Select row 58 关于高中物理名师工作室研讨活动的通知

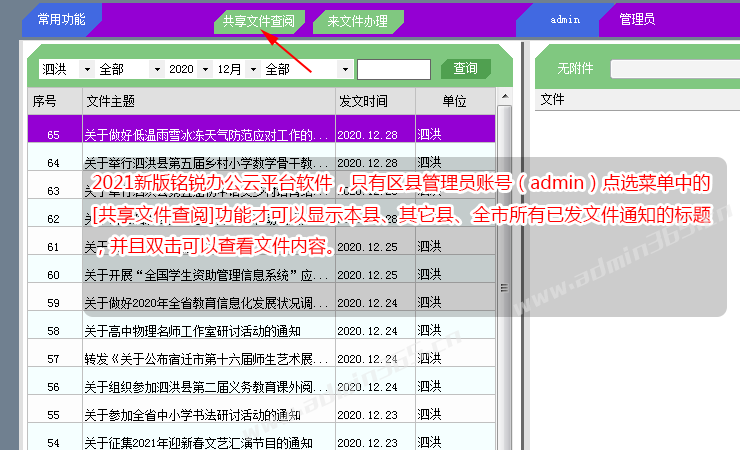[x=261, y=325]
